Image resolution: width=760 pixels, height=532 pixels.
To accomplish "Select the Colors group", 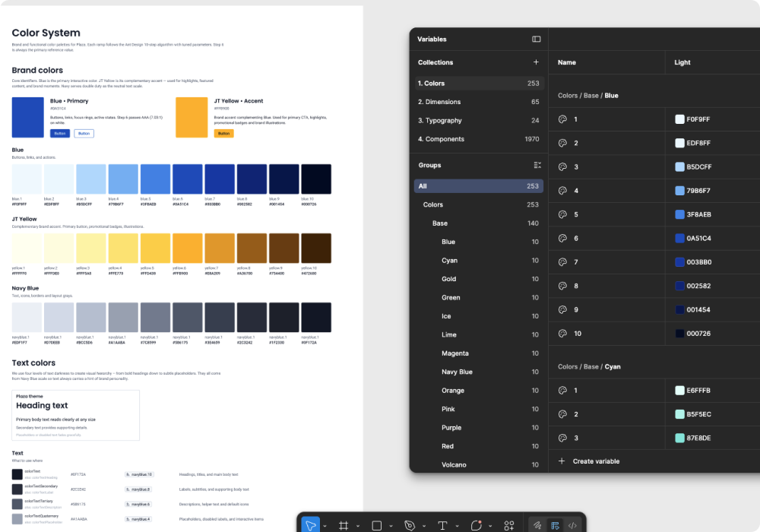I will pos(479,204).
